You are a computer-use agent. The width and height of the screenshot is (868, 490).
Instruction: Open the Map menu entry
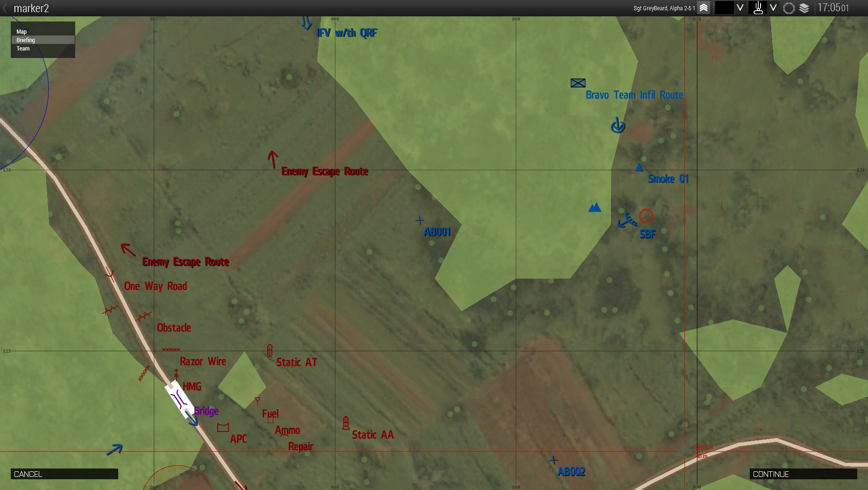pos(43,32)
